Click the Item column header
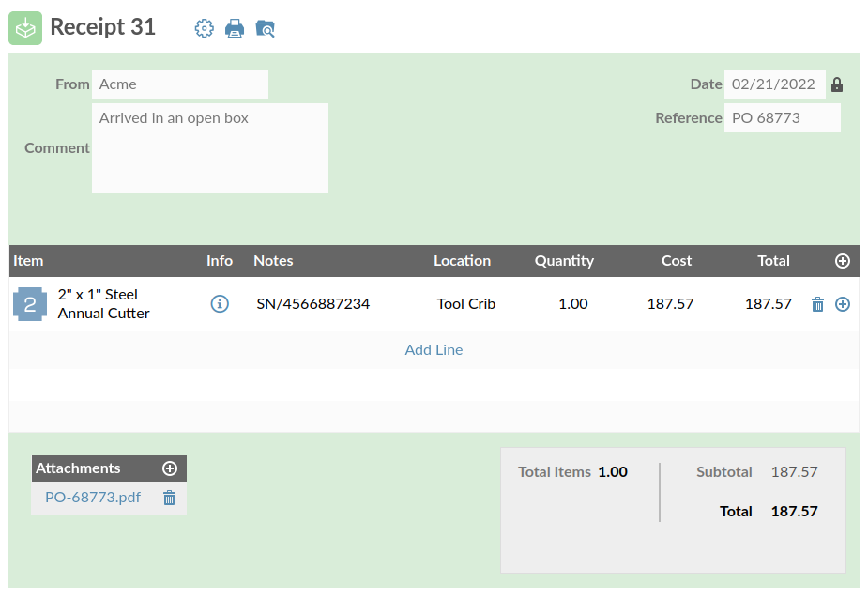Viewport: 868px width, 599px height. (28, 261)
